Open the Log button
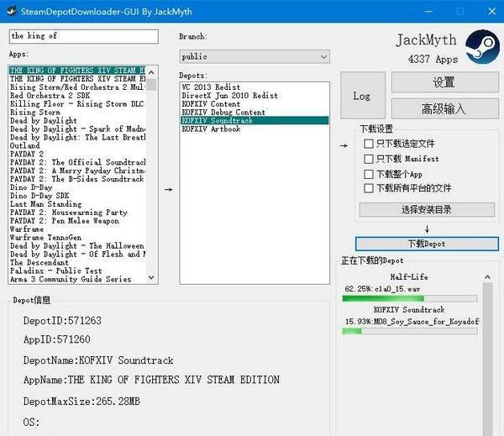The image size is (504, 436). (362, 96)
